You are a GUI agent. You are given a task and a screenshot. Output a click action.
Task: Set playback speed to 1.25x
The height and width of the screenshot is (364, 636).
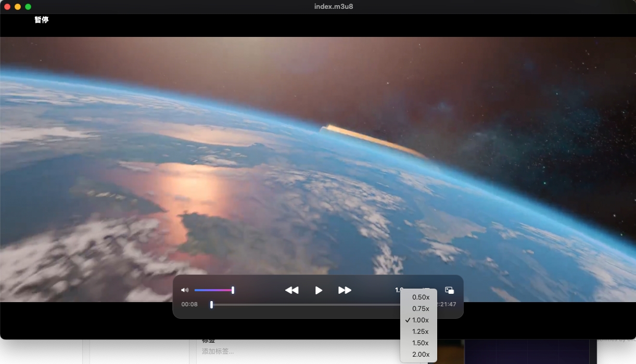point(421,332)
